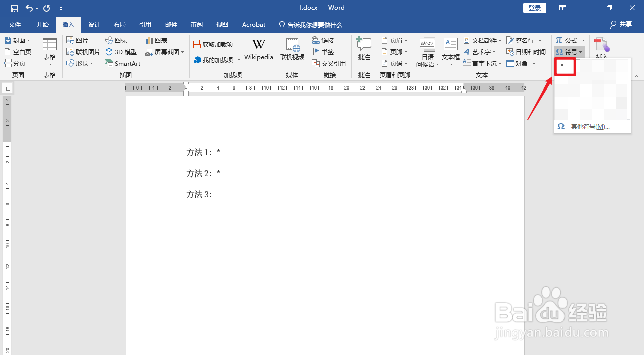This screenshot has width=644, height=355.
Task: Switch to the Home (开始) ribbon tab
Action: tap(42, 25)
